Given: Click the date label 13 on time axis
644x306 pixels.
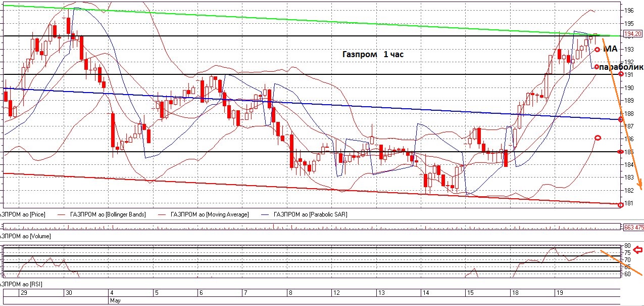Looking at the screenshot, I should point(382,293).
